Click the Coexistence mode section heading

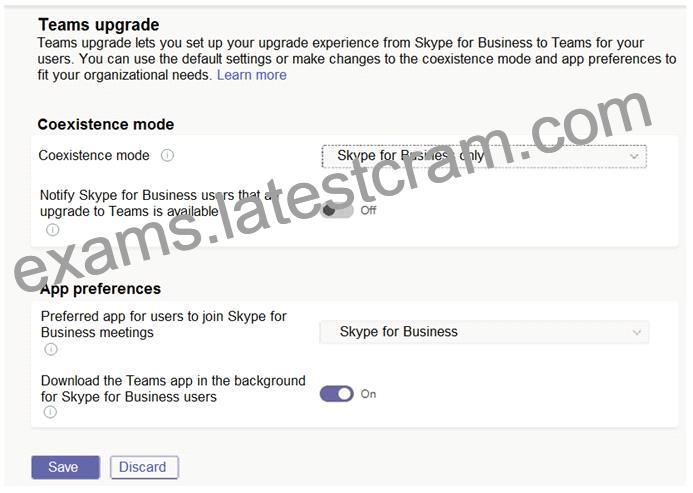pos(106,124)
